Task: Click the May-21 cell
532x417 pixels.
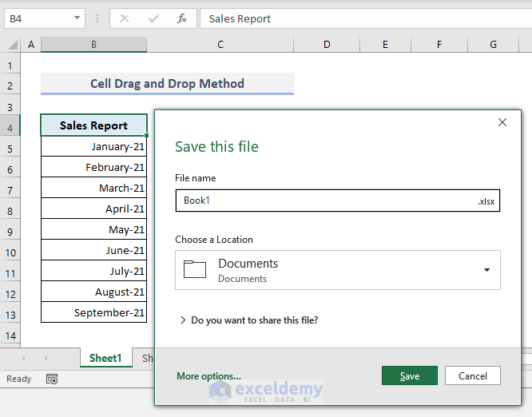Action: pyautogui.click(x=94, y=229)
